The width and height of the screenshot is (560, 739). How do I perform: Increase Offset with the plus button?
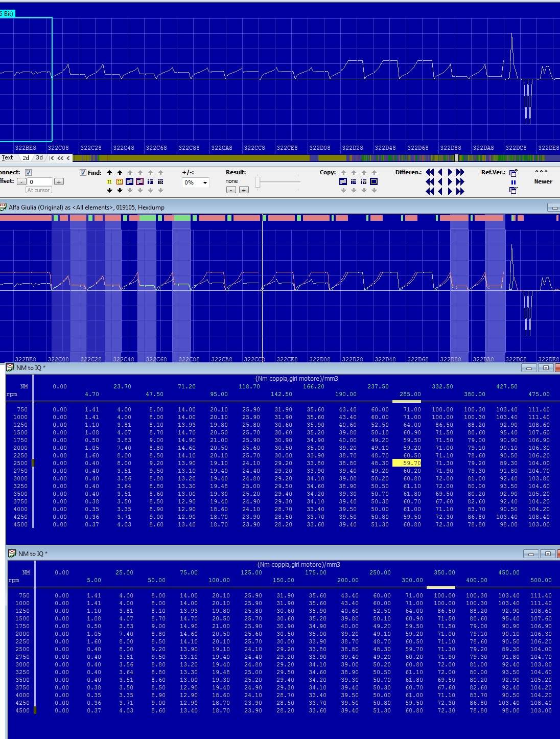click(59, 181)
